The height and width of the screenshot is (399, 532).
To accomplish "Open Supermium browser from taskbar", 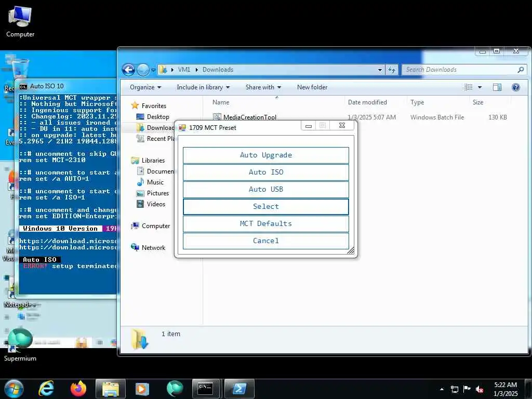I will 175,389.
